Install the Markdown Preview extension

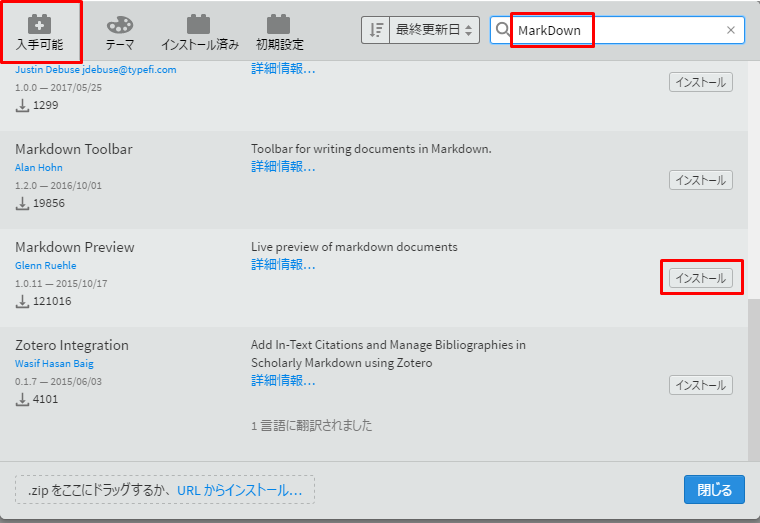point(700,278)
